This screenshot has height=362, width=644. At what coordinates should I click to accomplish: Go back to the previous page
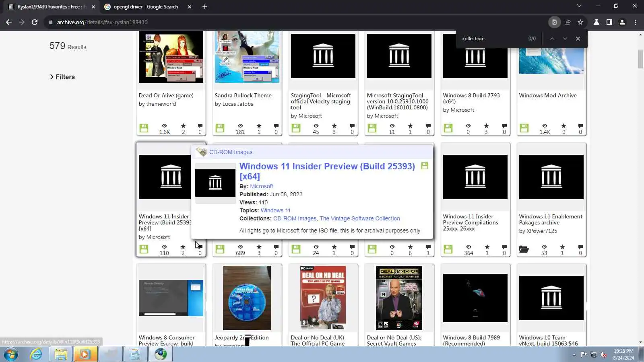[9, 22]
